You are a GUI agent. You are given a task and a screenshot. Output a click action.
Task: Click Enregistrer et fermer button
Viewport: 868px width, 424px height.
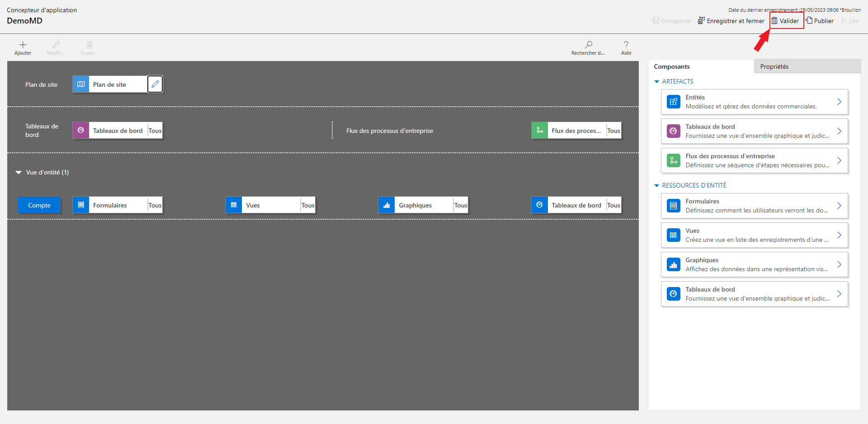(731, 21)
